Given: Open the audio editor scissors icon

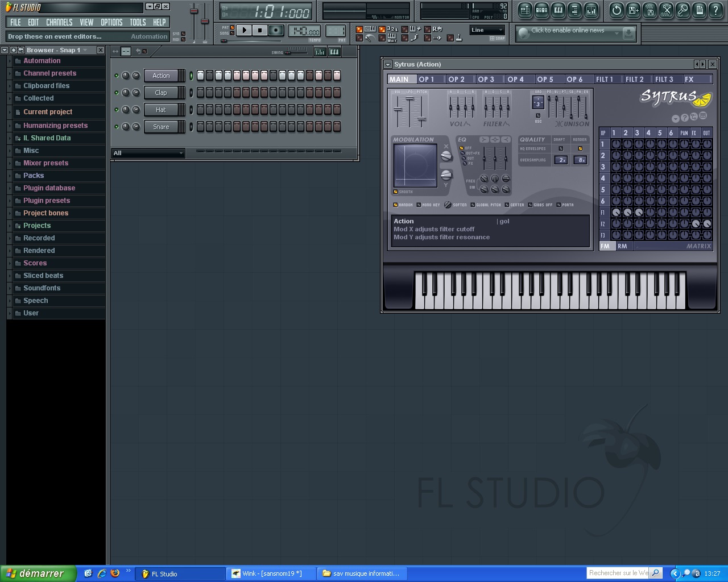Looking at the screenshot, I should 666,10.
